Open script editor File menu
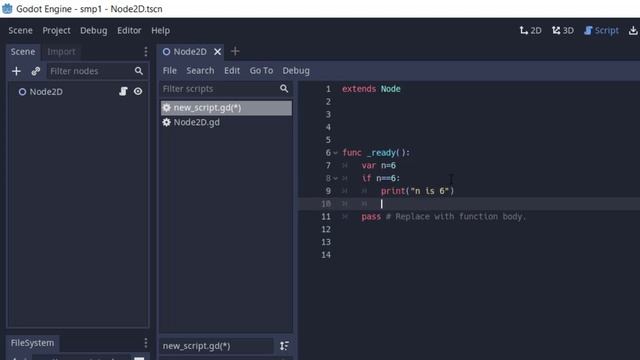Screen dimensions: 640x360 point(169,71)
